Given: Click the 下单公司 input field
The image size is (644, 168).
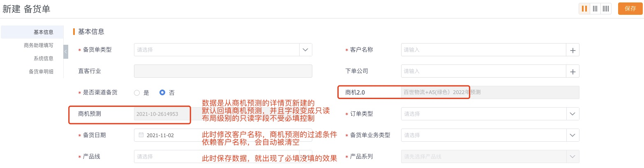Looking at the screenshot, I should 483,71.
